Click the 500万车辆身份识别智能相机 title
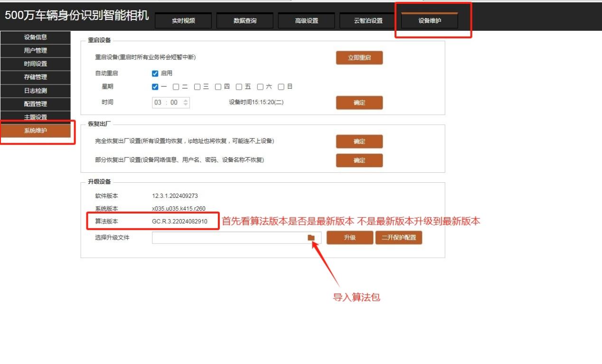The width and height of the screenshot is (602, 364). point(77,15)
